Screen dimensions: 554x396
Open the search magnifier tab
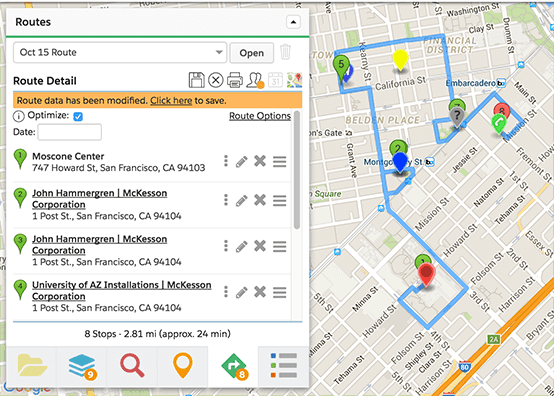pyautogui.click(x=132, y=366)
